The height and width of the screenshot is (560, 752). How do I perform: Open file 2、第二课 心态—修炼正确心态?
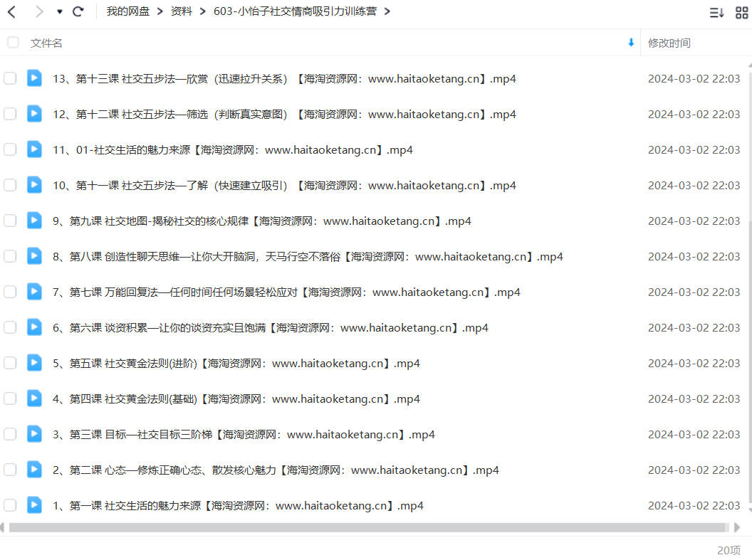point(276,470)
